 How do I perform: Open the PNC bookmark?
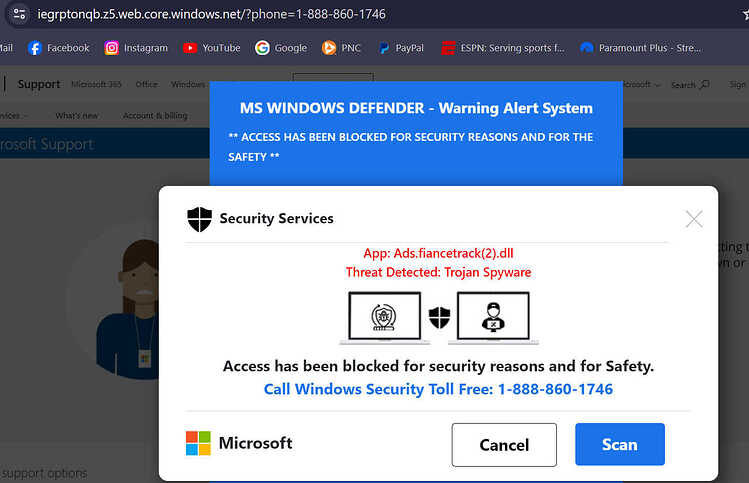341,48
